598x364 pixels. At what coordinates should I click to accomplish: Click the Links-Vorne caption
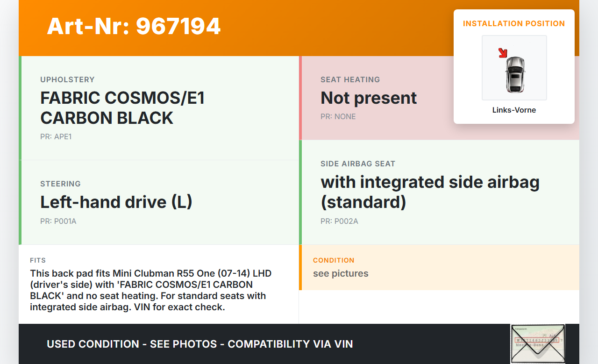[514, 110]
